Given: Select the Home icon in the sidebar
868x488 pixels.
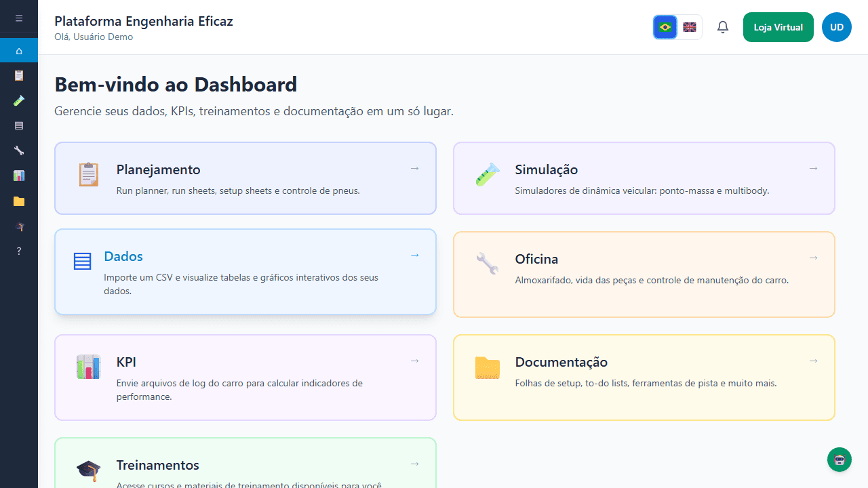Looking at the screenshot, I should point(18,49).
